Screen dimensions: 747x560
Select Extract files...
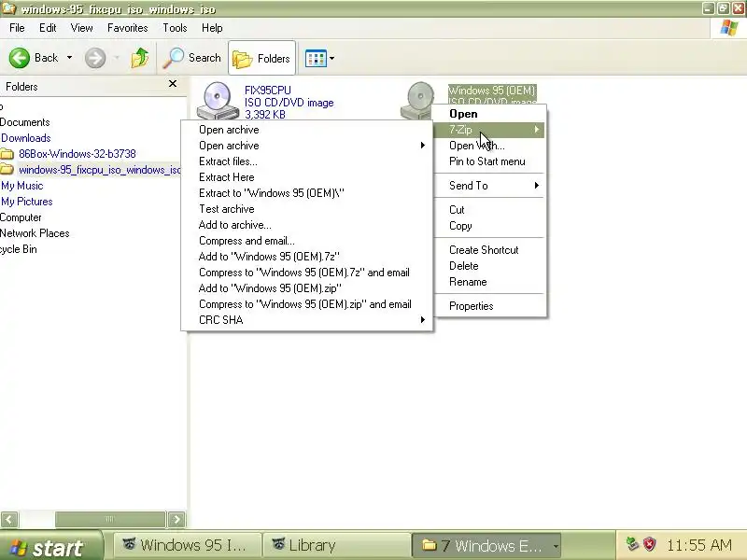[x=307, y=161]
